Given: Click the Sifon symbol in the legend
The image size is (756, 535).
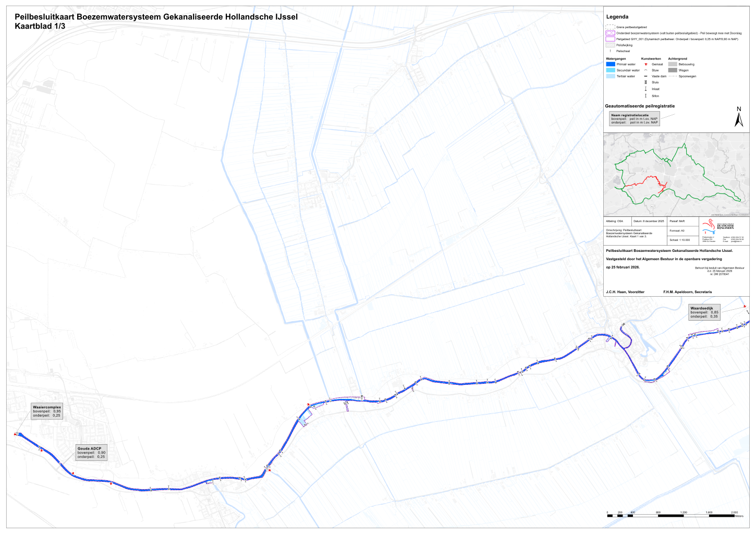Looking at the screenshot, I should coord(645,96).
